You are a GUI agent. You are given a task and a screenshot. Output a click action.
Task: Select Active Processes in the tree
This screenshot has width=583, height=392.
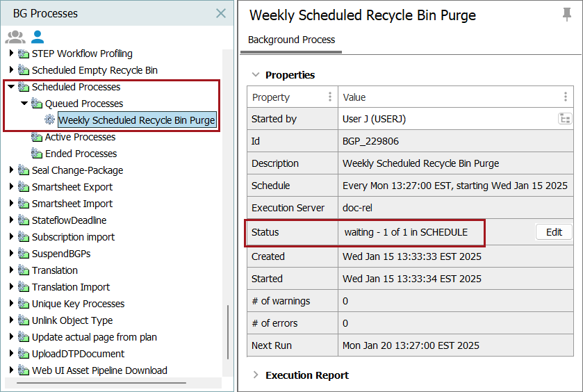80,137
